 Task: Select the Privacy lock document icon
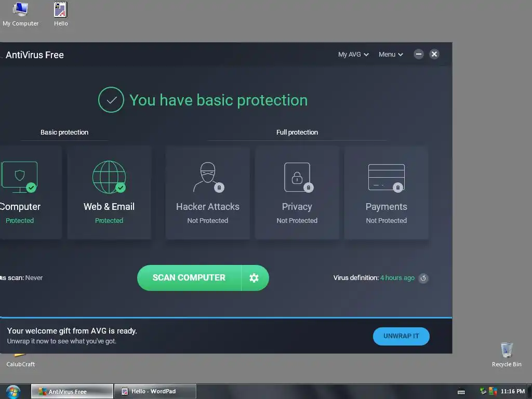coord(298,178)
